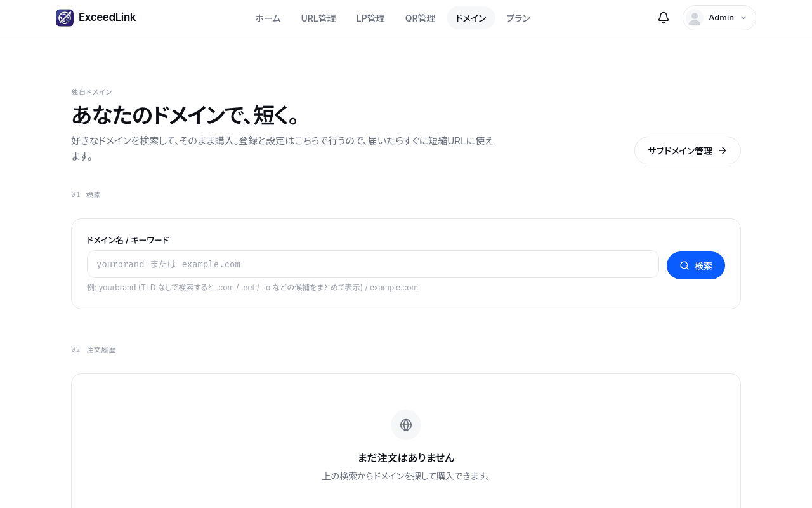
Task: Expand the Admin account dropdown chevron
Action: coord(743,18)
